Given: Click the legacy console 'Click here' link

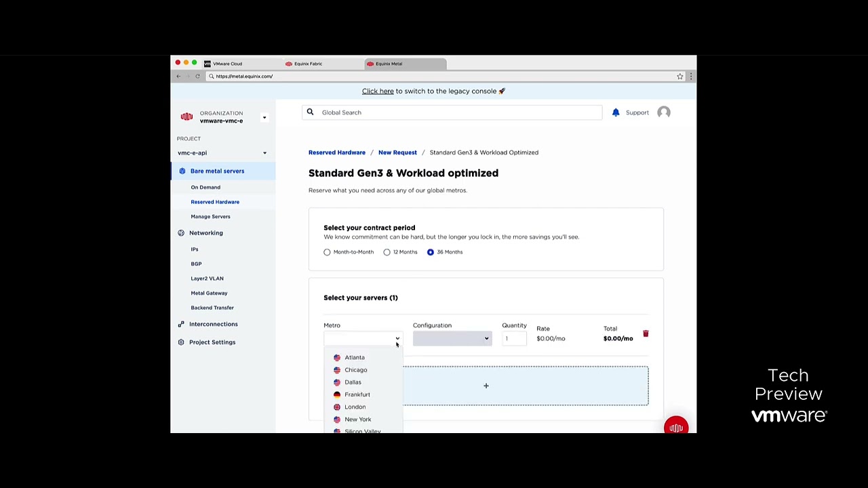Looking at the screenshot, I should click(x=377, y=91).
